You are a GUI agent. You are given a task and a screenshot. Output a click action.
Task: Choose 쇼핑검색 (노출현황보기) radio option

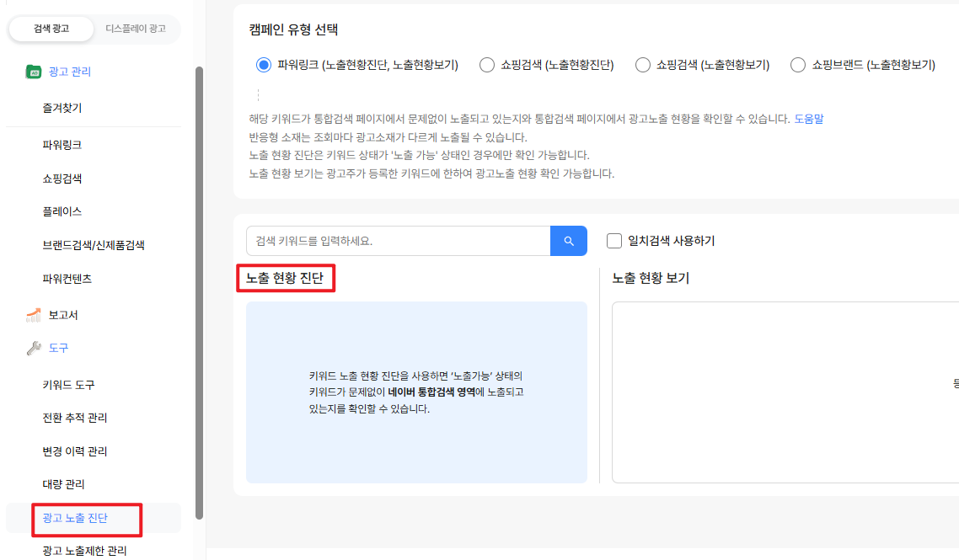643,65
